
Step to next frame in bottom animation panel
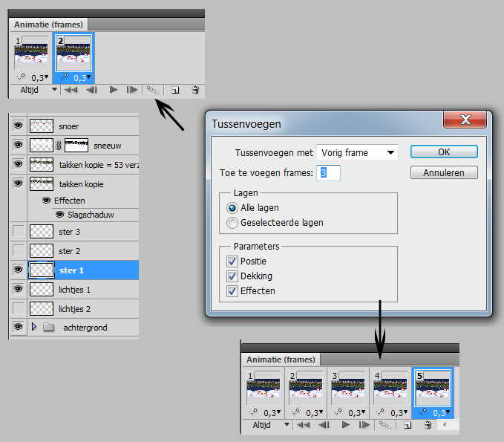point(364,425)
